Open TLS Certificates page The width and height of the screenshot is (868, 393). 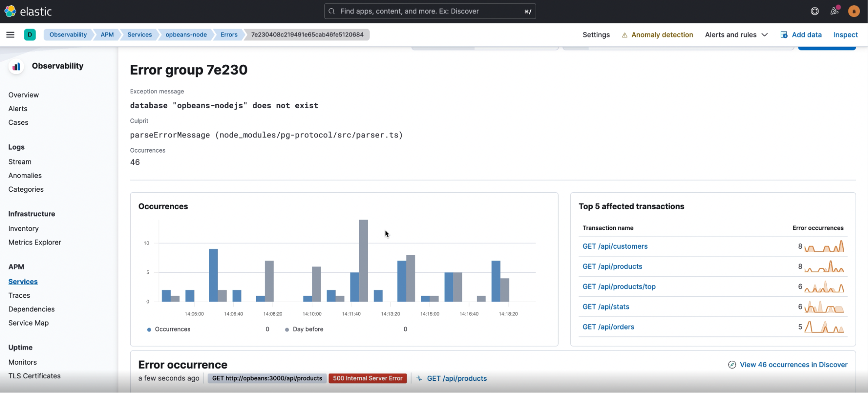(x=35, y=376)
